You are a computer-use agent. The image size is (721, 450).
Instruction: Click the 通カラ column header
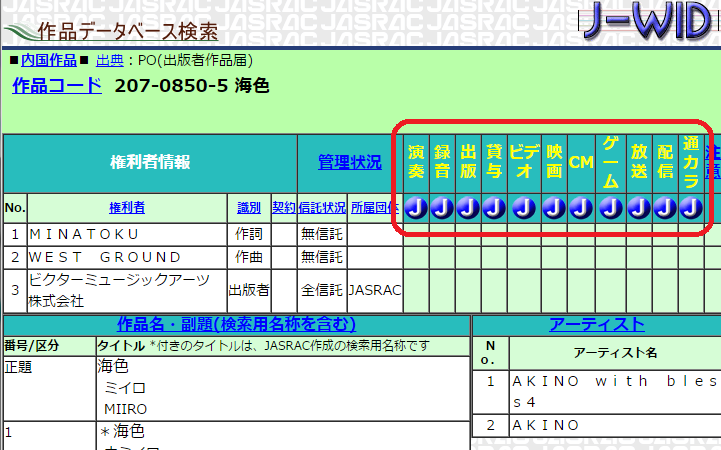pyautogui.click(x=691, y=162)
